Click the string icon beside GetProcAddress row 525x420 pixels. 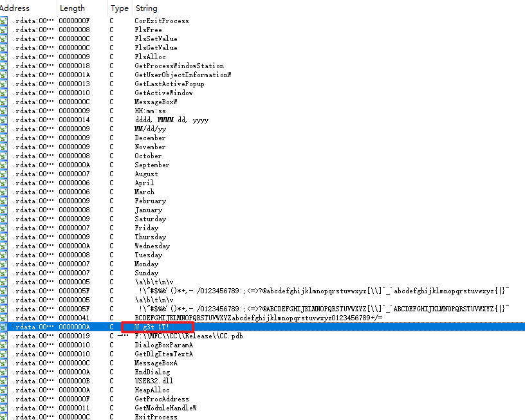coord(3,399)
